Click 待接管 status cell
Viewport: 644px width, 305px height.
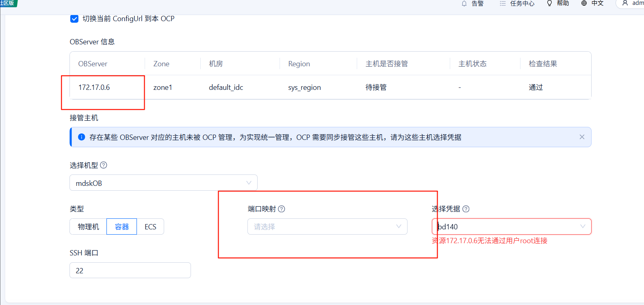[376, 87]
